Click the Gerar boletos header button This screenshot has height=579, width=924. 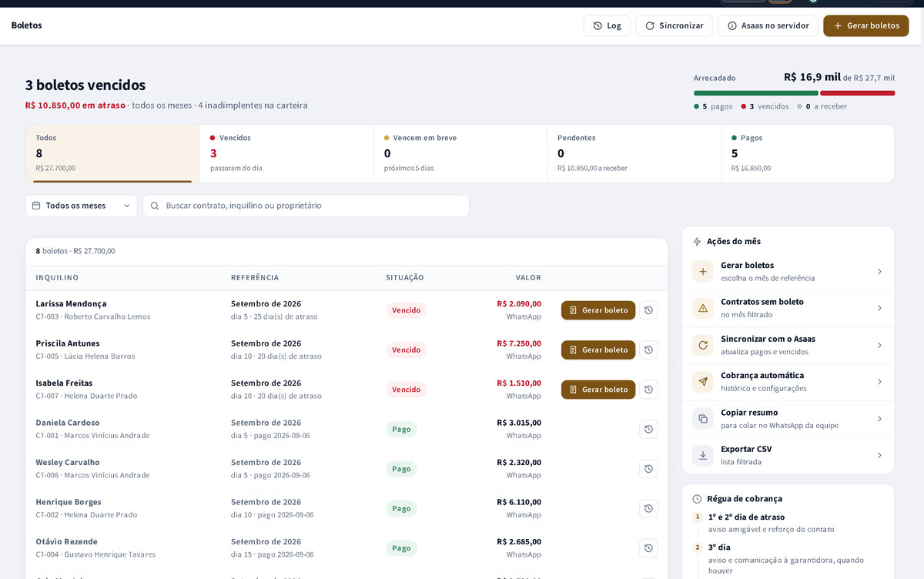point(866,25)
